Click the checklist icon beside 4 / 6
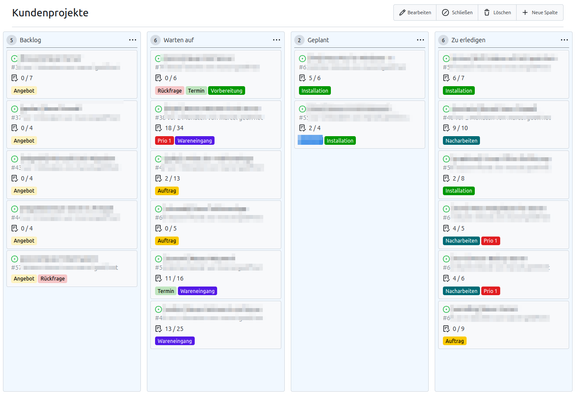Image resolution: width=576 pixels, height=399 pixels. point(446,278)
